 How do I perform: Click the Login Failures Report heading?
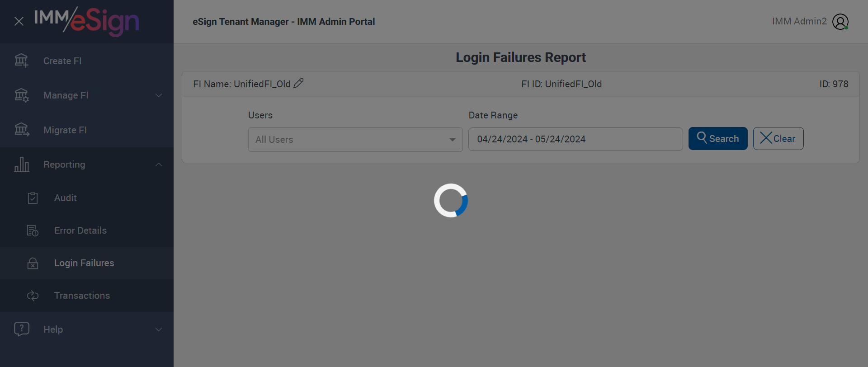tap(521, 57)
